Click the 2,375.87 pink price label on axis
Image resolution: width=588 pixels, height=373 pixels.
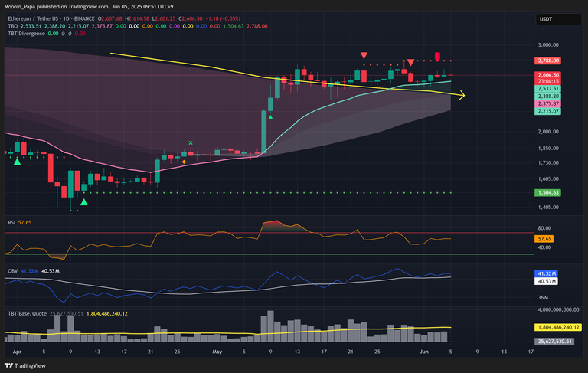coord(548,103)
